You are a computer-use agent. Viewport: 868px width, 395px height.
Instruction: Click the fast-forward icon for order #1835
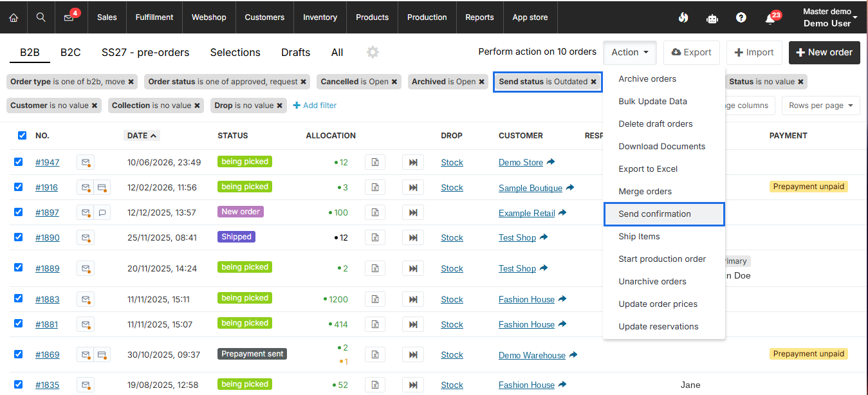pyautogui.click(x=413, y=385)
